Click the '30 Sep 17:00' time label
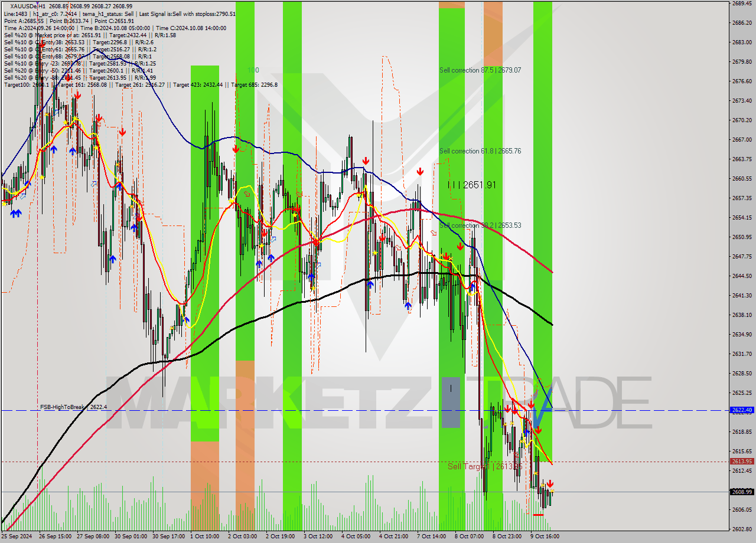The width and height of the screenshot is (756, 543). click(168, 537)
